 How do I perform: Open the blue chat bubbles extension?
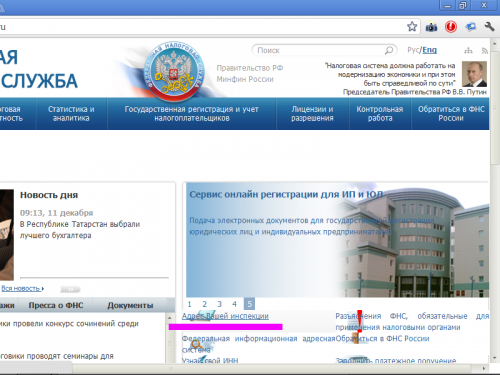[x=470, y=27]
